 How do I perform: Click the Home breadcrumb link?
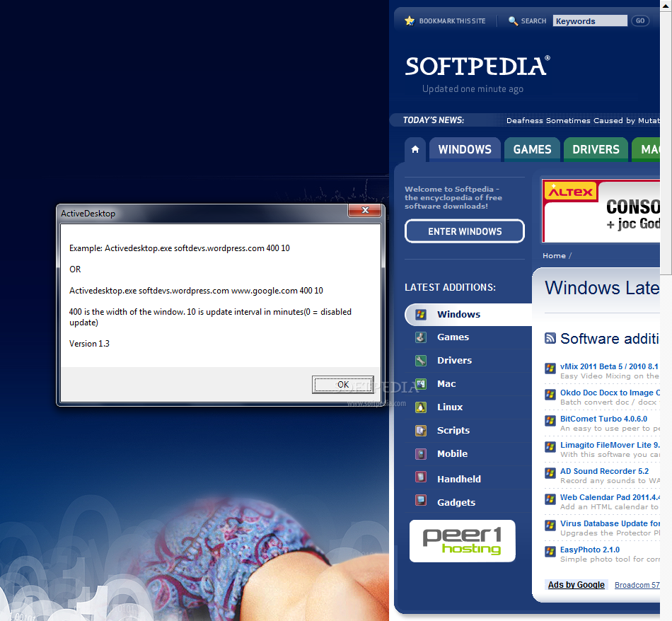pos(554,256)
